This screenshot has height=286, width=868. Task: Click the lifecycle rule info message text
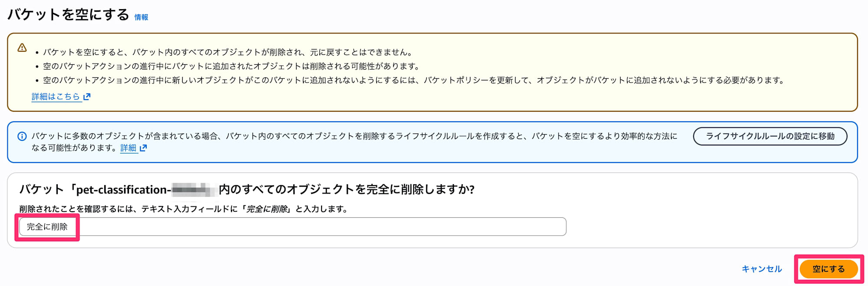(354, 136)
